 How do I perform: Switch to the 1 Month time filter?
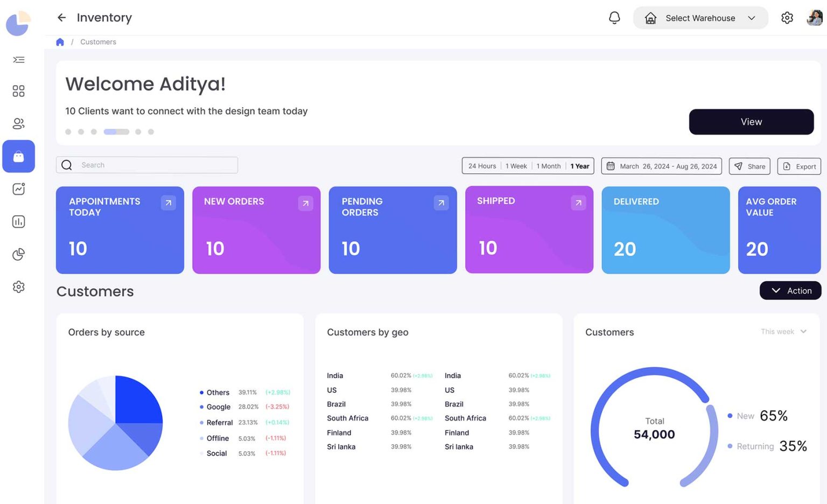point(548,166)
